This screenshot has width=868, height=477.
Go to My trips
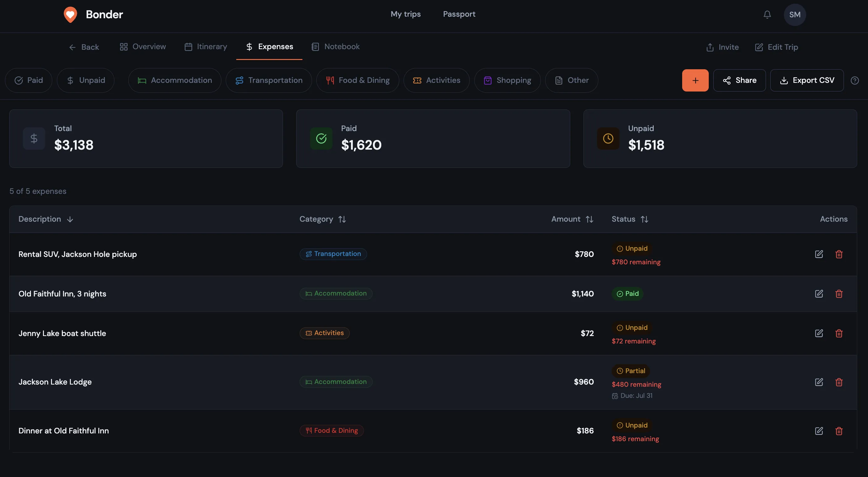405,14
